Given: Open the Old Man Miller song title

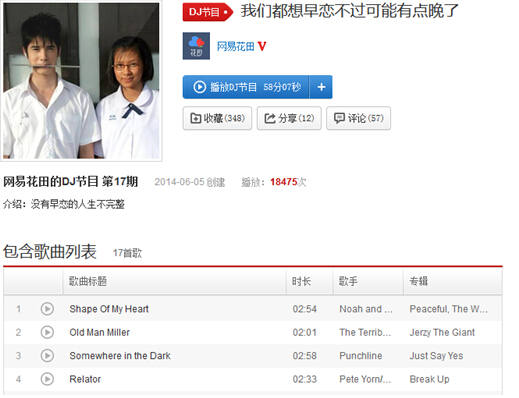Looking at the screenshot, I should pos(99,332).
